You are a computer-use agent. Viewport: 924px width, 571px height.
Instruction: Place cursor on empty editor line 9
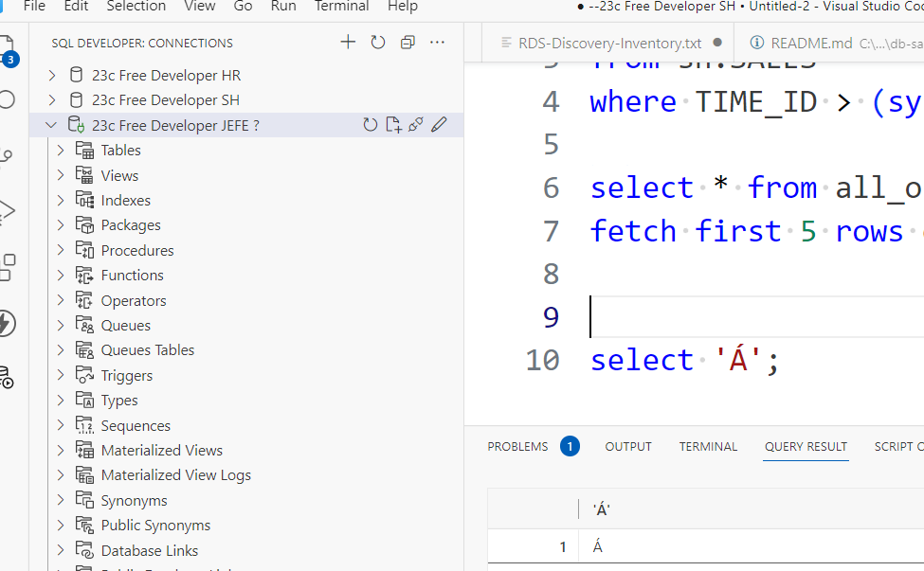pos(711,317)
